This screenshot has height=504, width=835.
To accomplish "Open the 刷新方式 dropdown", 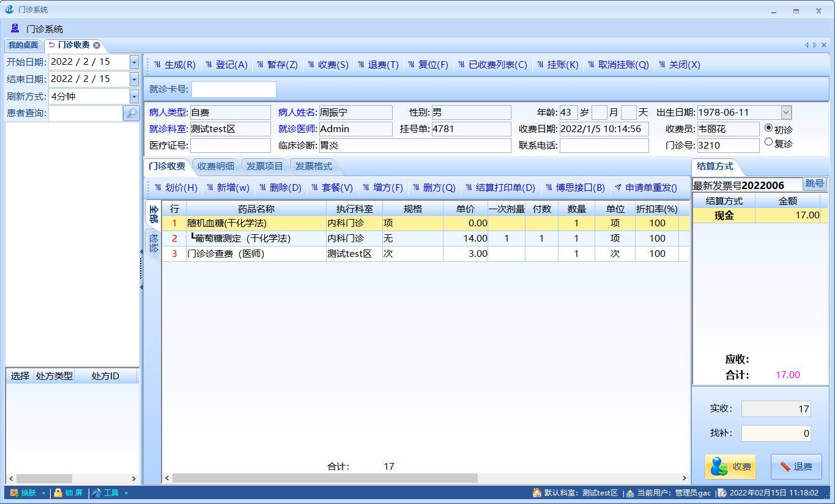I will tap(134, 96).
